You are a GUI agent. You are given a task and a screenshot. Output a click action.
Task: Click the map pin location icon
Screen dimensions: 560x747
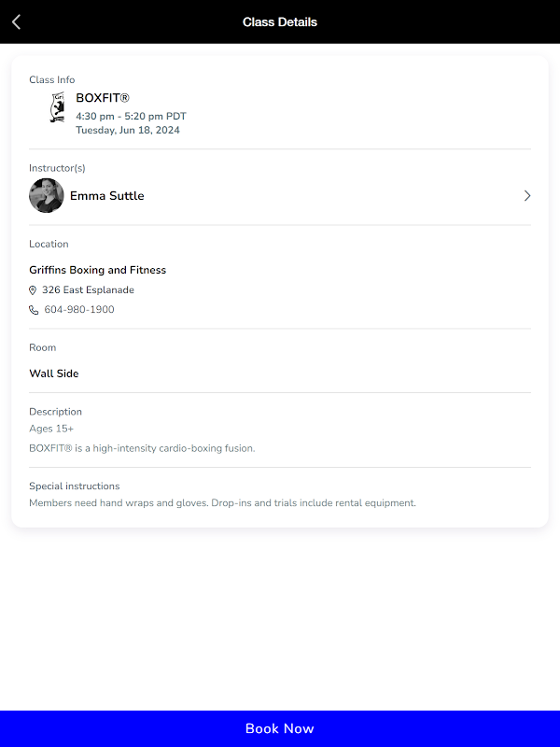[x=34, y=290]
